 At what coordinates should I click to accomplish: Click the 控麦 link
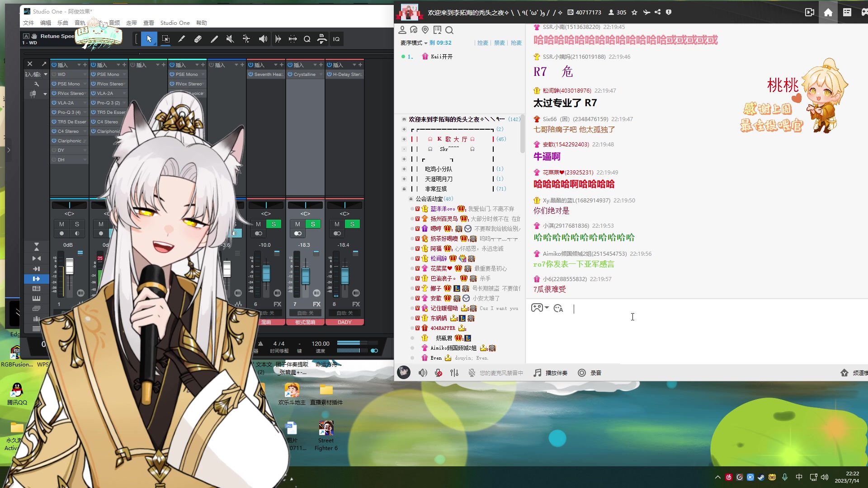[483, 43]
